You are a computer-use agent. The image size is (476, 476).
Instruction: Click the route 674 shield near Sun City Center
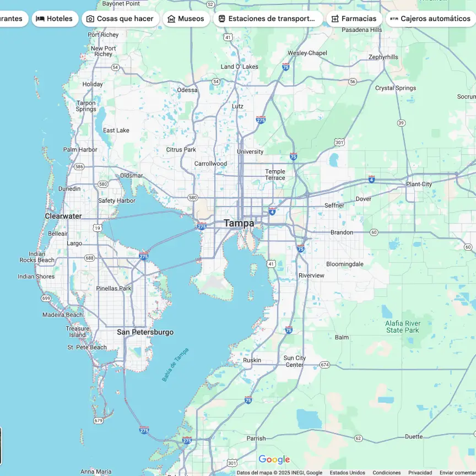324,365
